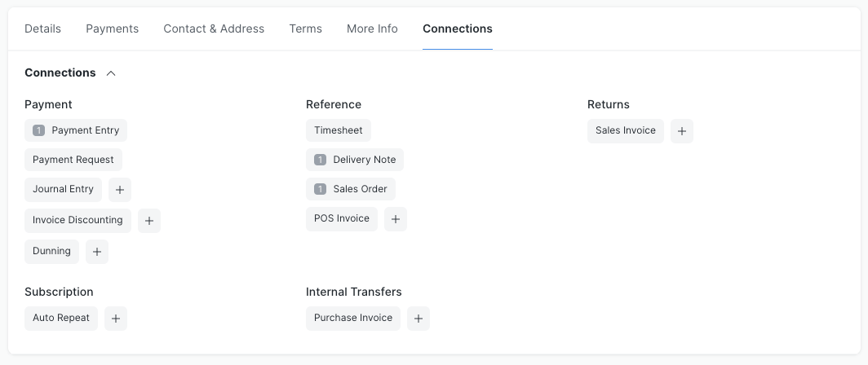Create new Dunning using plus icon
The width and height of the screenshot is (868, 365).
[x=97, y=252]
